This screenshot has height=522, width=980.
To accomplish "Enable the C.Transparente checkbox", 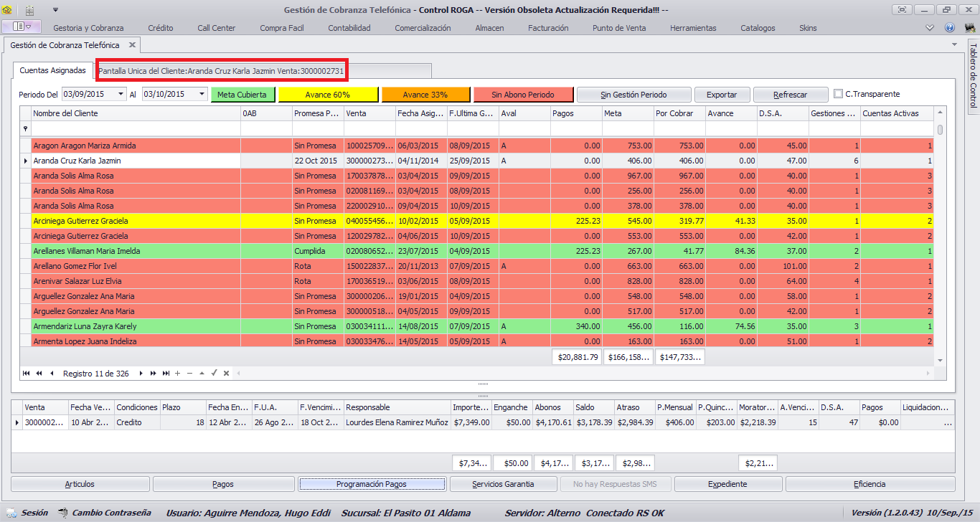I will coord(839,94).
